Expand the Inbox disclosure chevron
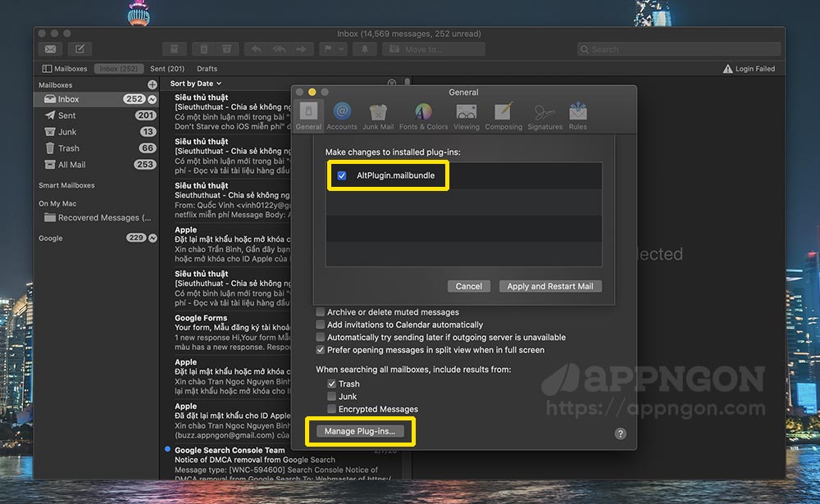The height and width of the screenshot is (504, 820). tap(153, 99)
